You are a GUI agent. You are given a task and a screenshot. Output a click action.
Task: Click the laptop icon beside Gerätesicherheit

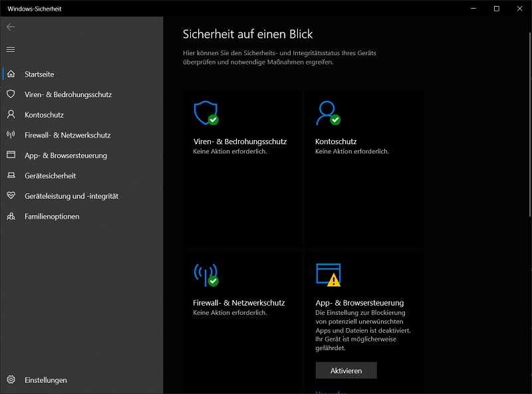[x=11, y=175]
